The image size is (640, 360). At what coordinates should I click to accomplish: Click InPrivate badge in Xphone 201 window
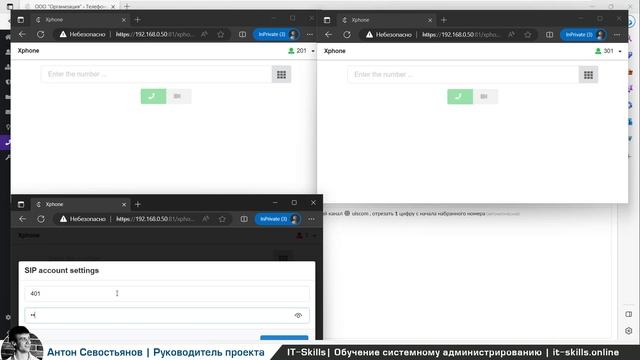(276, 35)
